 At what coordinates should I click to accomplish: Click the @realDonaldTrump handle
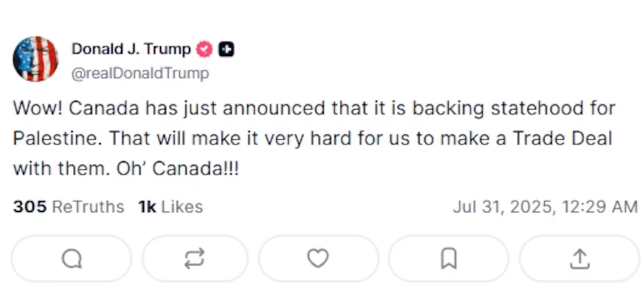coord(140,73)
